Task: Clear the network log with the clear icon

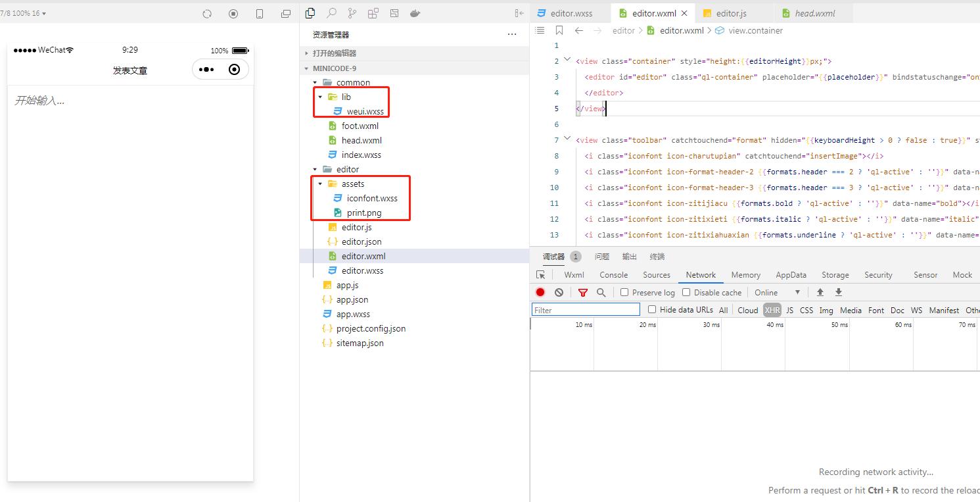Action: [559, 293]
